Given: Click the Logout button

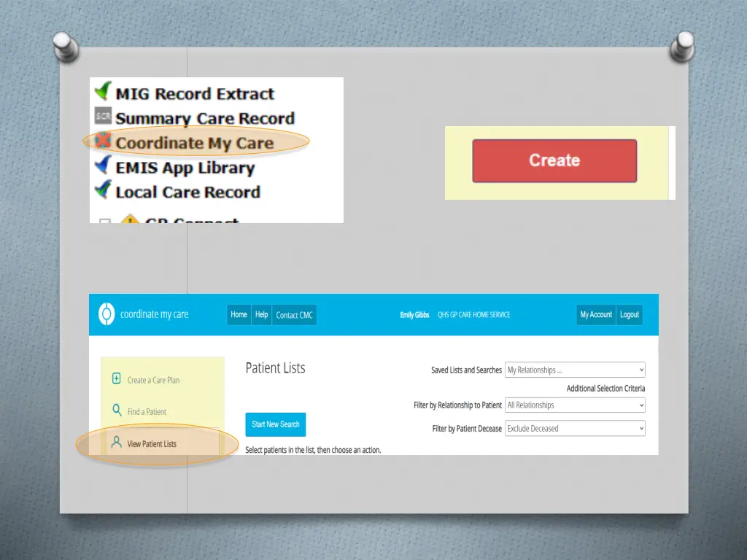Looking at the screenshot, I should [630, 315].
